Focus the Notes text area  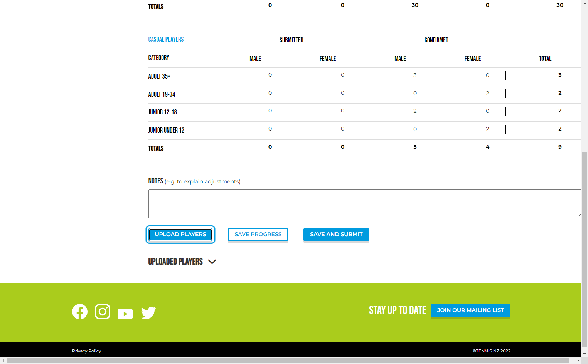pyautogui.click(x=365, y=203)
